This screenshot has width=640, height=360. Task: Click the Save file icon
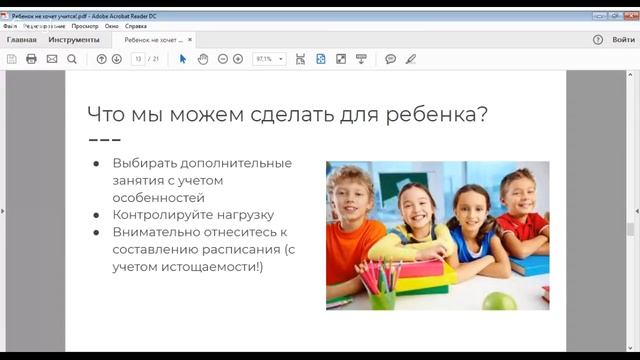coord(12,59)
